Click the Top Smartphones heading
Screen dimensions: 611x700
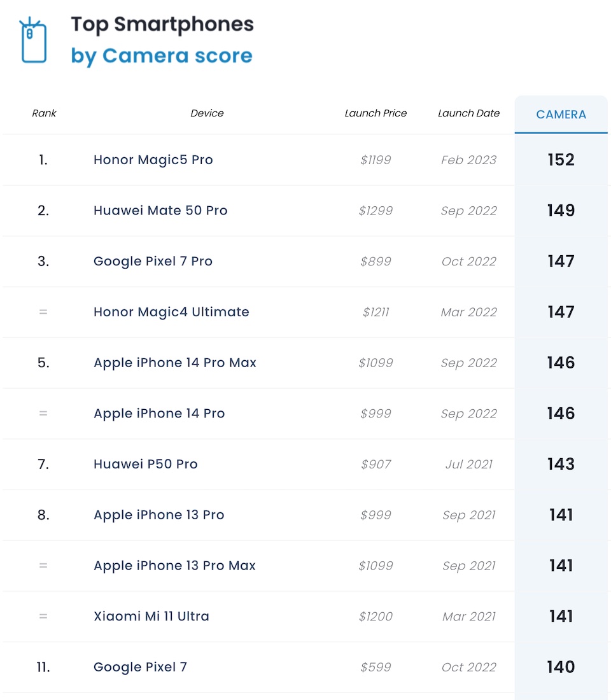[162, 24]
